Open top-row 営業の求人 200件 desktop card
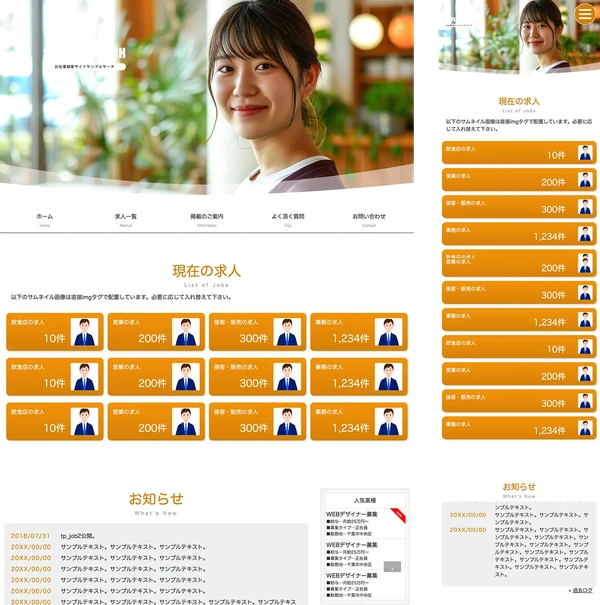The image size is (600, 605). [156, 332]
